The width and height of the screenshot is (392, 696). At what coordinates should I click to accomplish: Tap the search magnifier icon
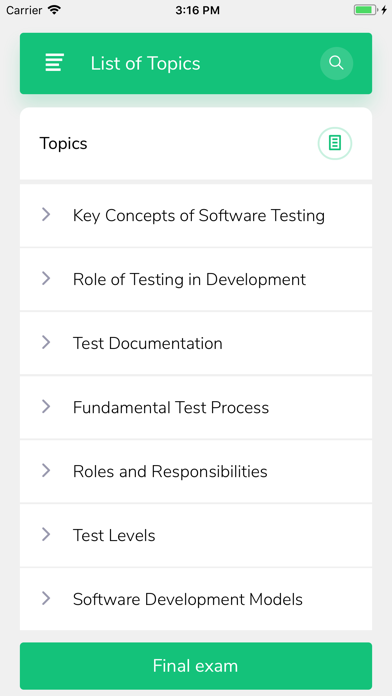(x=337, y=63)
